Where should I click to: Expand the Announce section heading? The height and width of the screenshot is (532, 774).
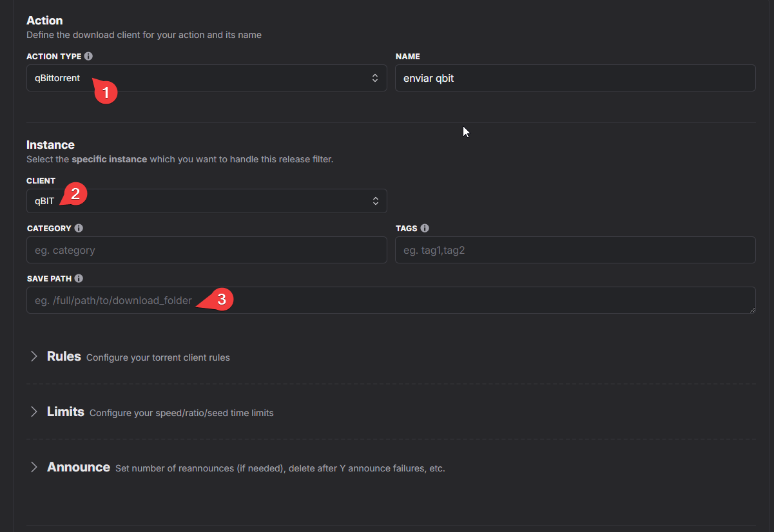[x=79, y=467]
